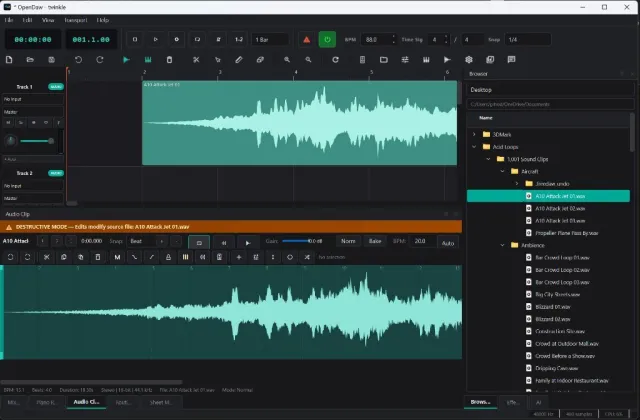Open a project with the folder icon
This screenshot has height=420, width=640.
30,60
